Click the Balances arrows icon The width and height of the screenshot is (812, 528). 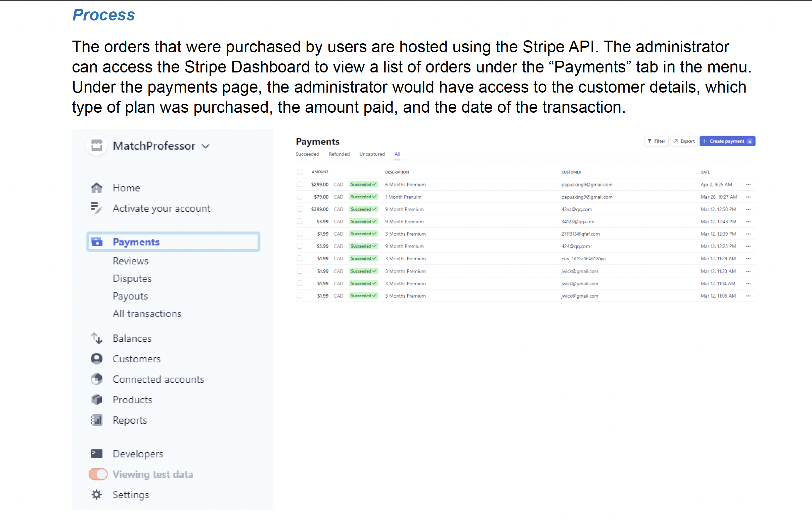tap(97, 338)
